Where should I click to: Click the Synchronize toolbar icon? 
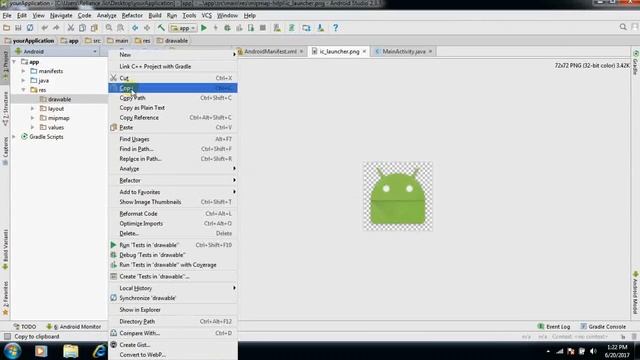(x=30, y=28)
